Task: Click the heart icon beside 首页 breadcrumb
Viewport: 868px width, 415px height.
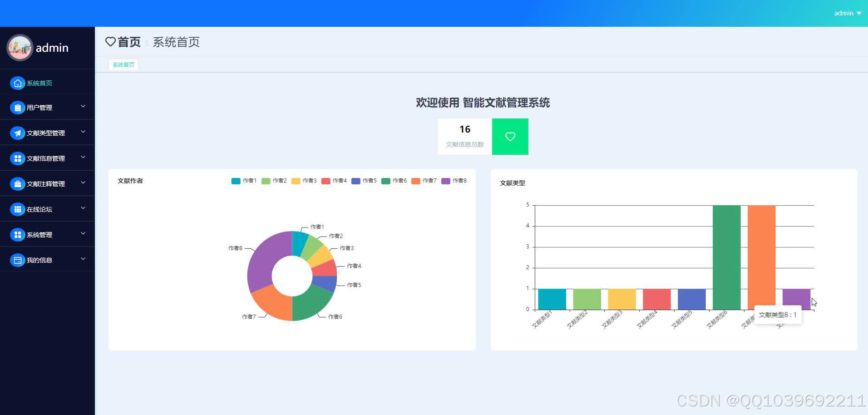Action: pos(110,42)
